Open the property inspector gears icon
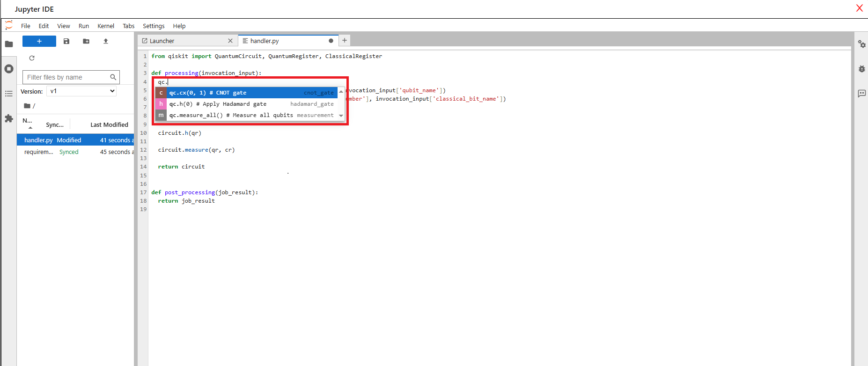868x366 pixels. click(x=861, y=44)
